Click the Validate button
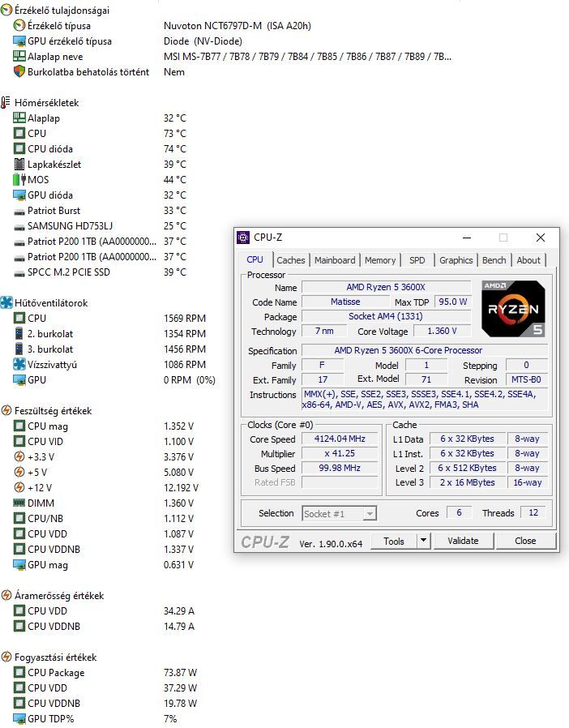Screen dimensions: 569x728 coord(463,541)
